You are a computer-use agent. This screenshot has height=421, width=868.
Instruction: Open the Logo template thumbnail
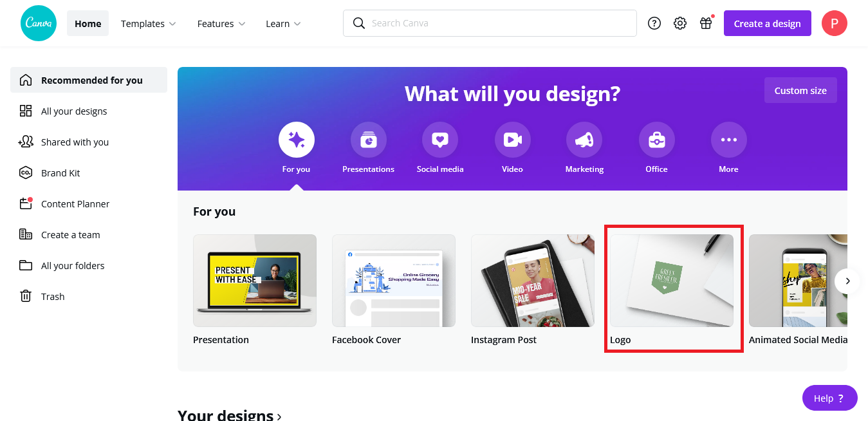[673, 281]
